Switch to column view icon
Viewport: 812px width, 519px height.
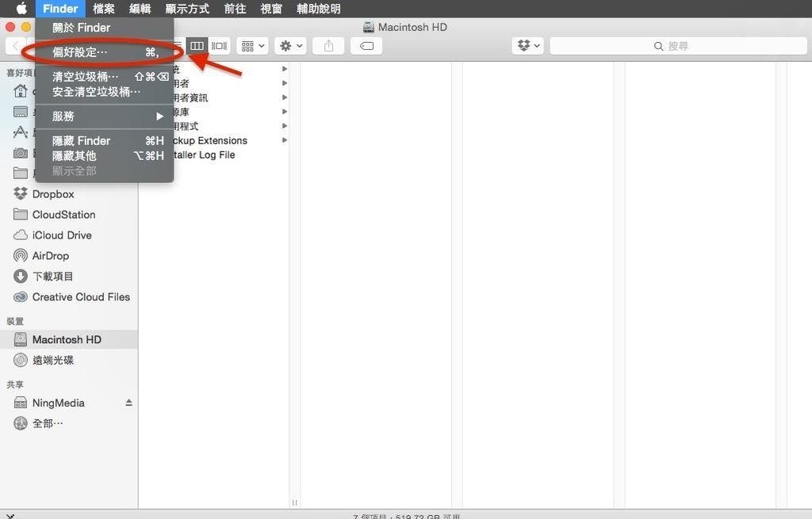pos(197,45)
